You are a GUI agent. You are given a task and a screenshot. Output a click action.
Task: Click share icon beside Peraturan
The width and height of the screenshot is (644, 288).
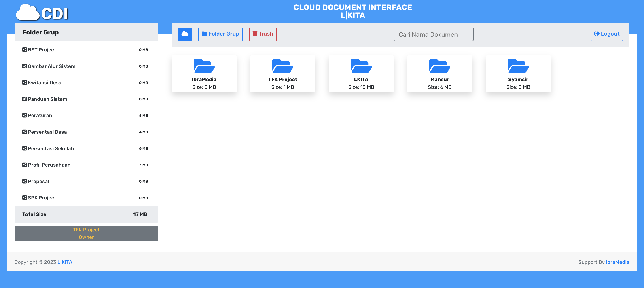25,116
